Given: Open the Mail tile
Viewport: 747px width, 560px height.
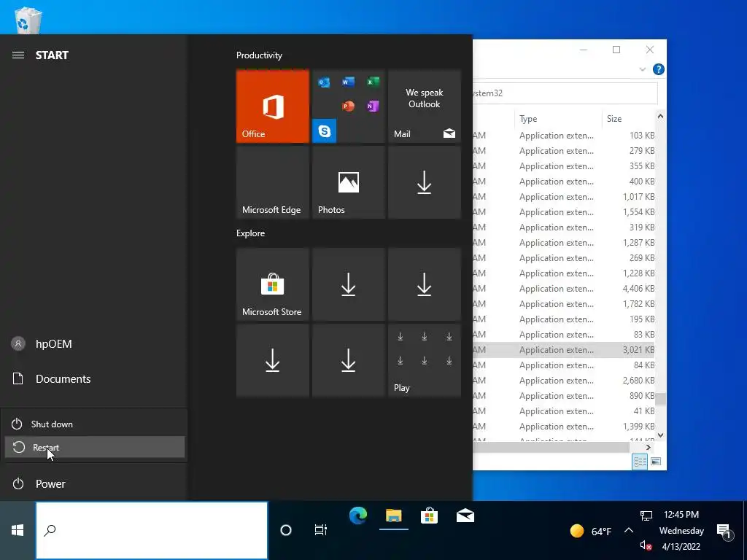Looking at the screenshot, I should [425, 106].
